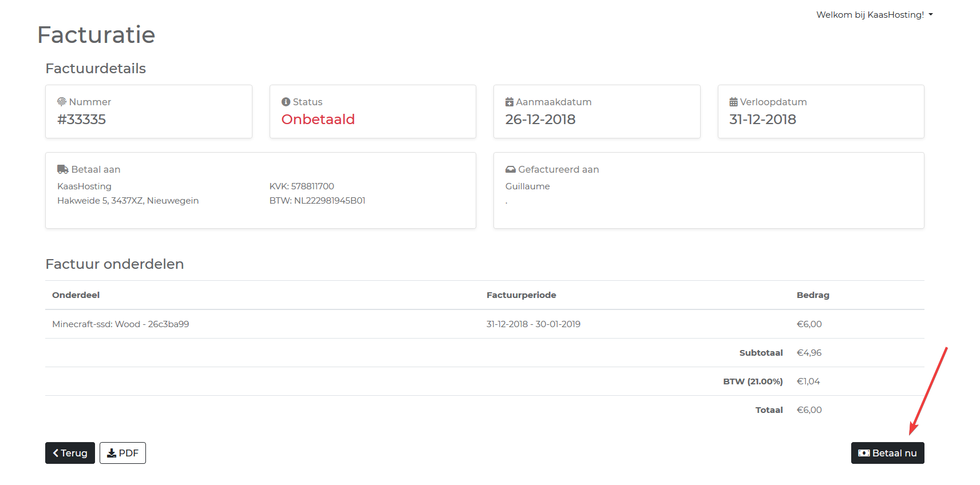Click the Facturatie page heading

(96, 35)
